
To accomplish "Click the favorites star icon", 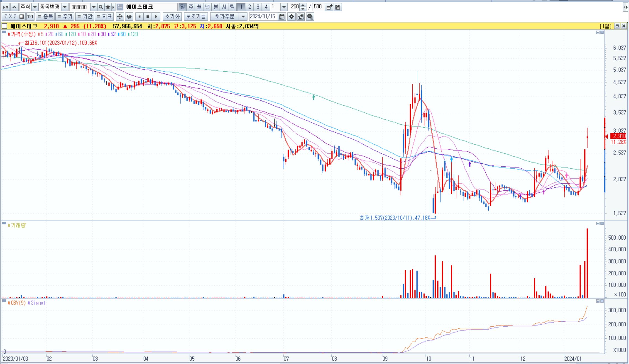I will click(x=108, y=7).
